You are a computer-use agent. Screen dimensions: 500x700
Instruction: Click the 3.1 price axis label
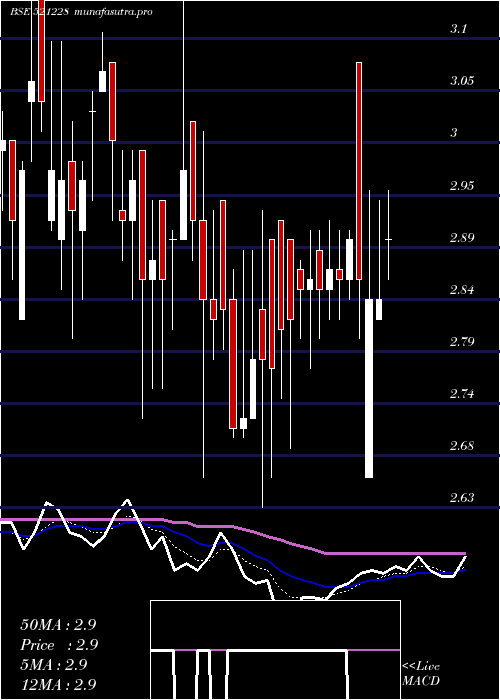459,29
